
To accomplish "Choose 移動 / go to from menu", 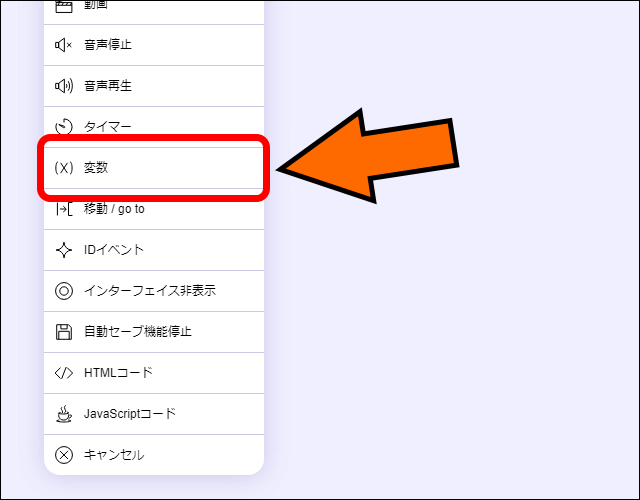I will coord(154,209).
